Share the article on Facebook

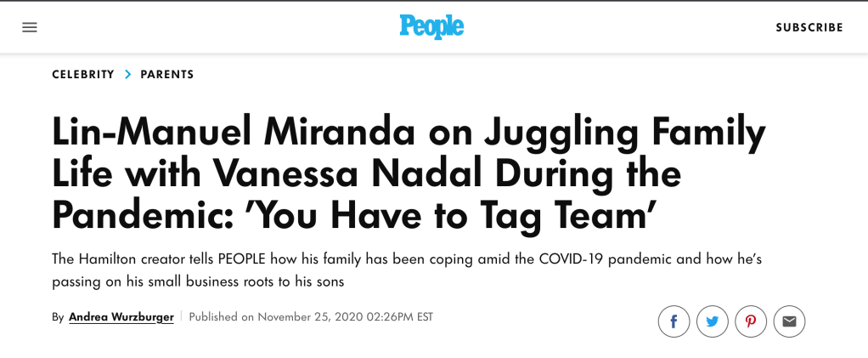pyautogui.click(x=674, y=321)
